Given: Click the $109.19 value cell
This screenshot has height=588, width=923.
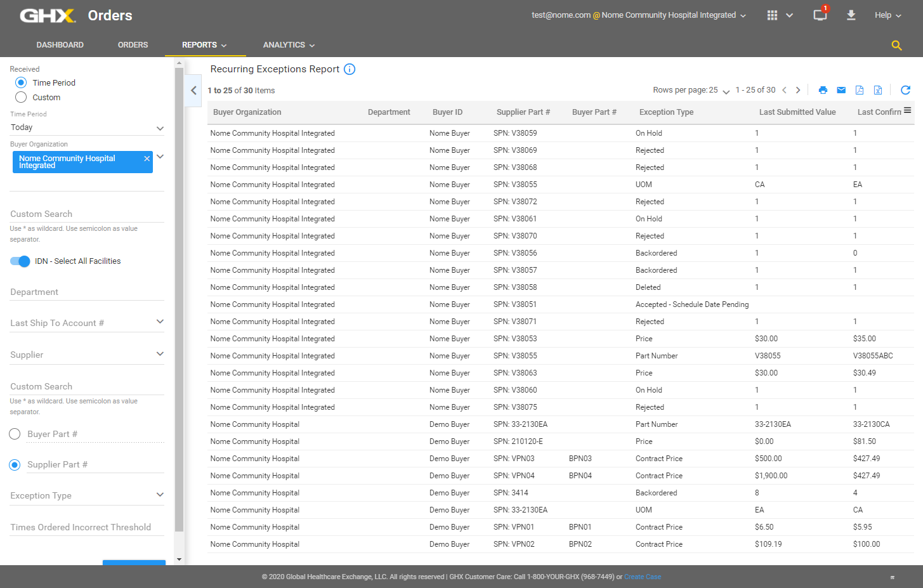Looking at the screenshot, I should click(x=768, y=544).
